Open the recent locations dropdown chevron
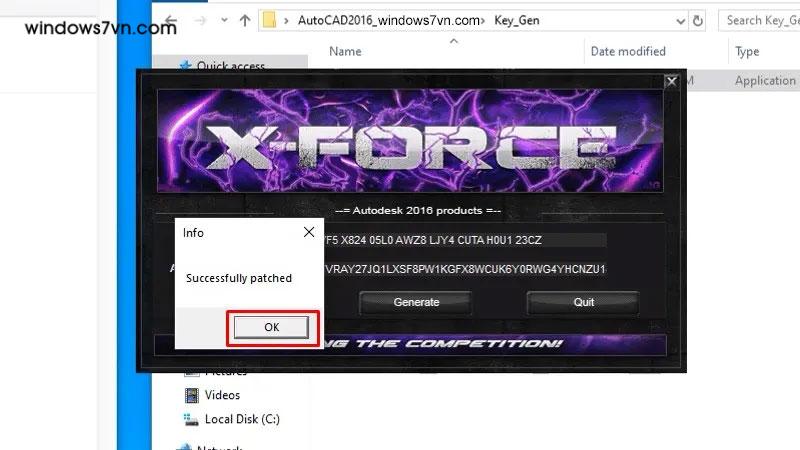The width and height of the screenshot is (800, 450). point(224,20)
